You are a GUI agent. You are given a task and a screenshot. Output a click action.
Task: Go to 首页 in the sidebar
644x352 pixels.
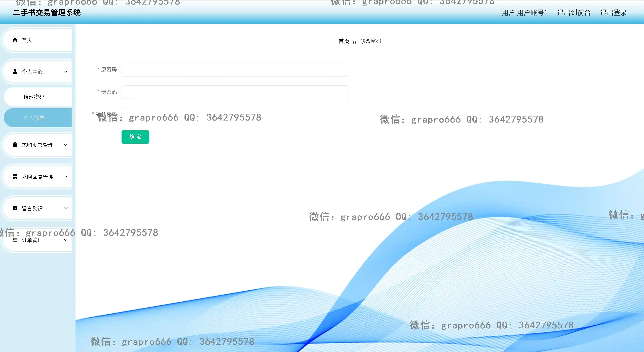click(27, 40)
